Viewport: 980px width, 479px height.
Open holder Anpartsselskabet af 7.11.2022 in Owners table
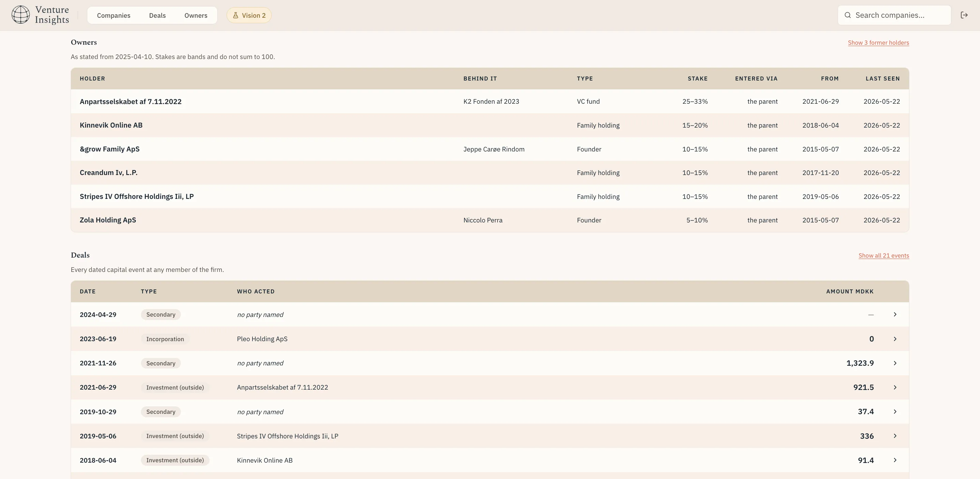(x=130, y=102)
